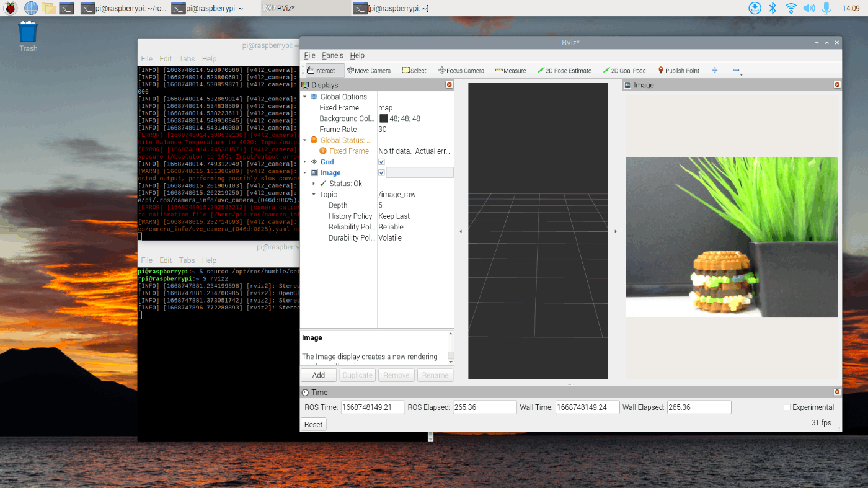The image size is (868, 488).
Task: Toggle the Grid display checkbox
Action: point(381,161)
